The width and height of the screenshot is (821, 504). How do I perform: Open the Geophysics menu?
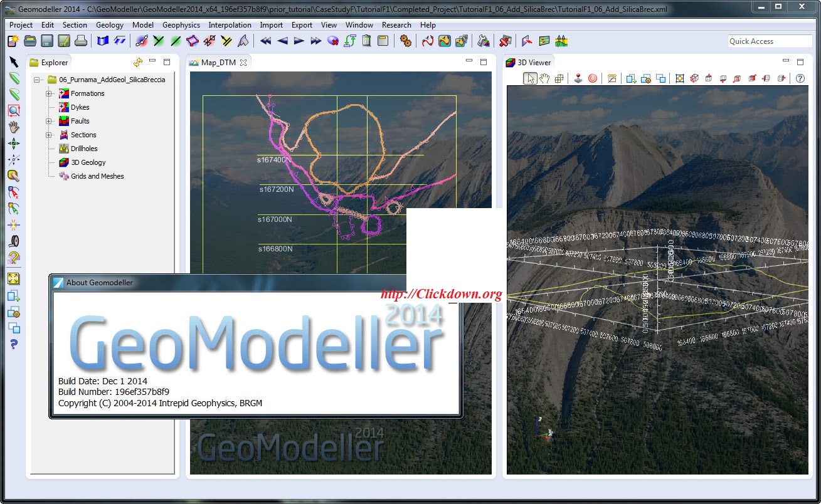pos(181,25)
